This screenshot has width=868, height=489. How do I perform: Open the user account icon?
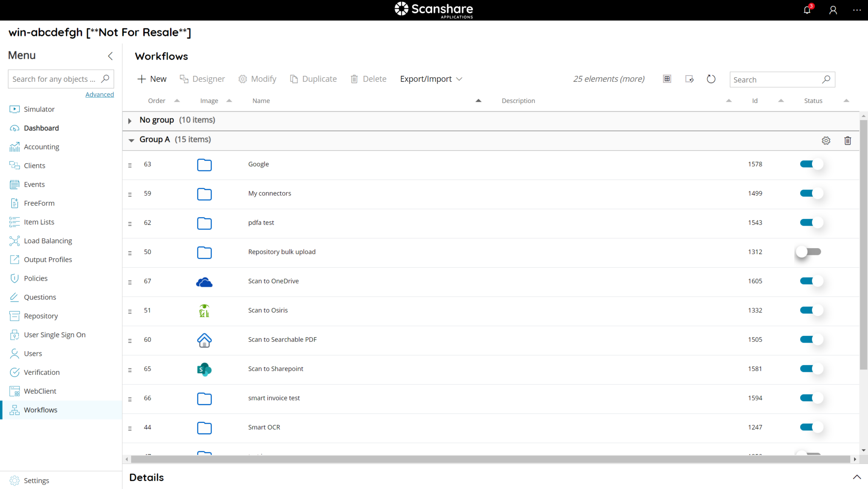833,10
